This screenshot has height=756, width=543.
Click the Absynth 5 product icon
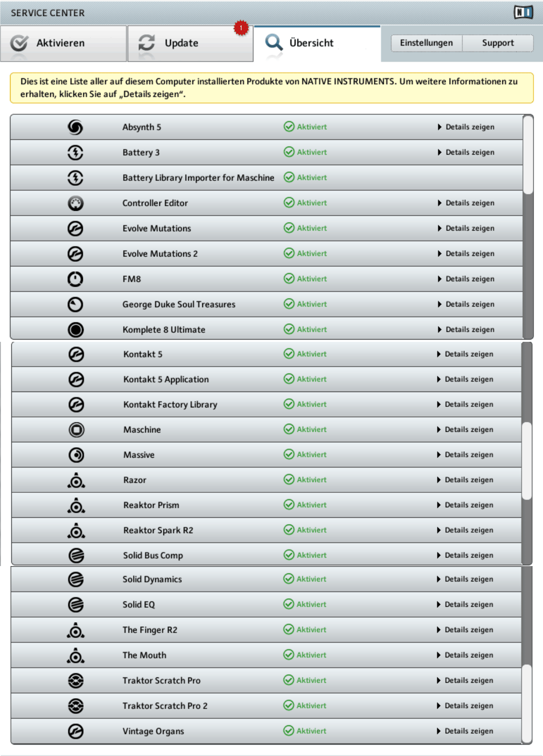75,127
